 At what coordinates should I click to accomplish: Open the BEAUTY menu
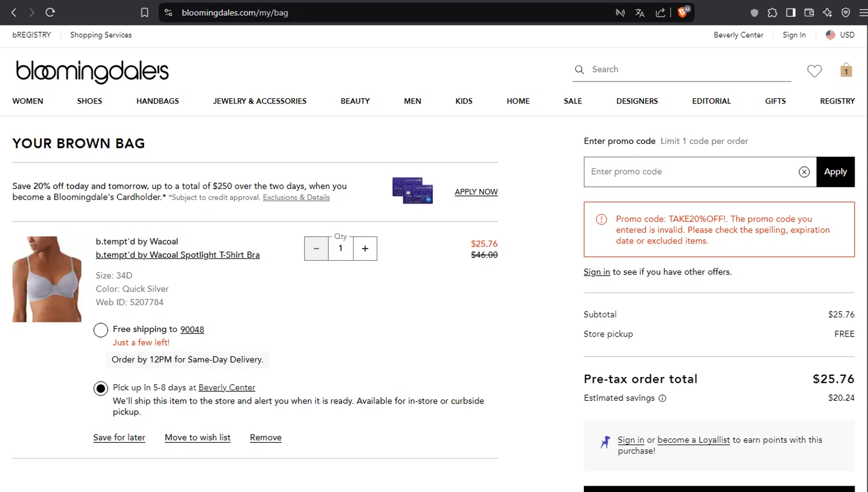(355, 101)
